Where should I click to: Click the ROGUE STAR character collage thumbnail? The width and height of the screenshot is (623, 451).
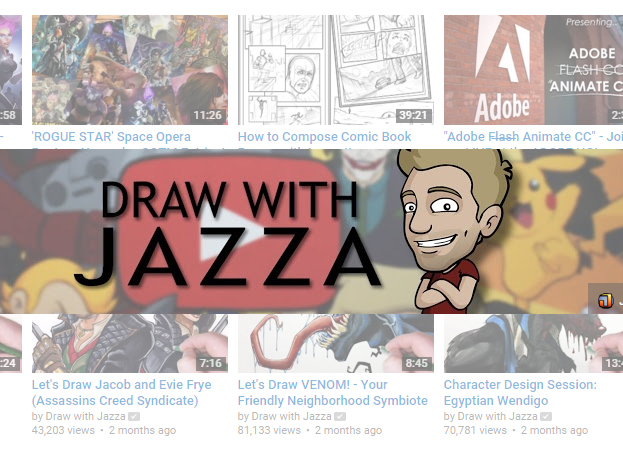pos(130,70)
